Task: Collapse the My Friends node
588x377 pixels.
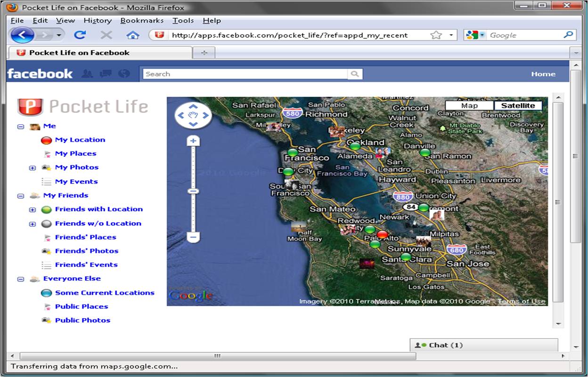Action: point(21,196)
